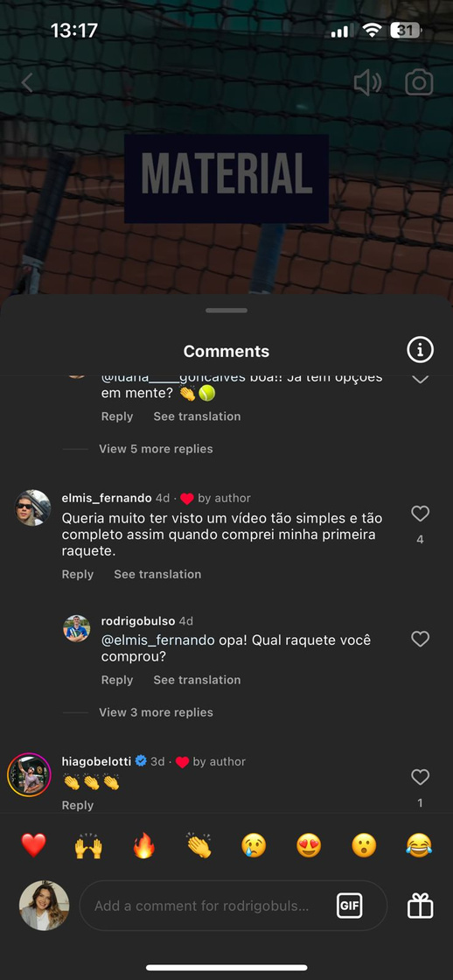Screen dimensions: 453x980
Task: Insert the raised hands emoji
Action: click(88, 845)
